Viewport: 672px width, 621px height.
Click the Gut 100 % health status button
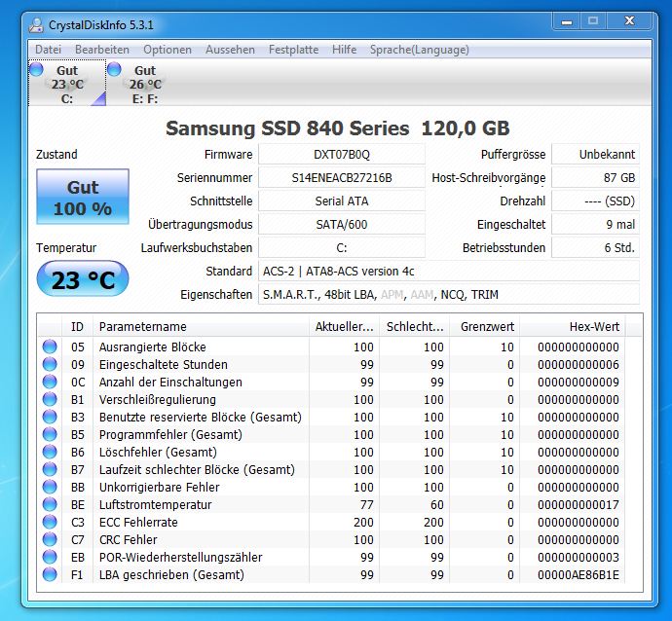point(83,197)
